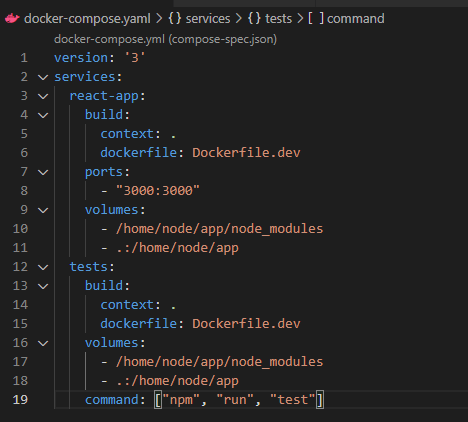Image resolution: width=468 pixels, height=422 pixels.
Task: Click line number 19 in the gutter
Action: click(x=20, y=400)
